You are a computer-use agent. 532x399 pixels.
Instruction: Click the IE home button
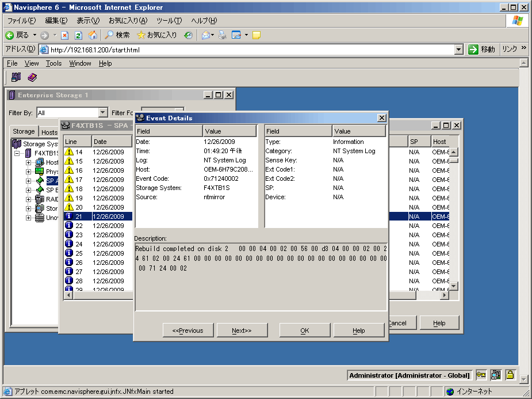93,35
